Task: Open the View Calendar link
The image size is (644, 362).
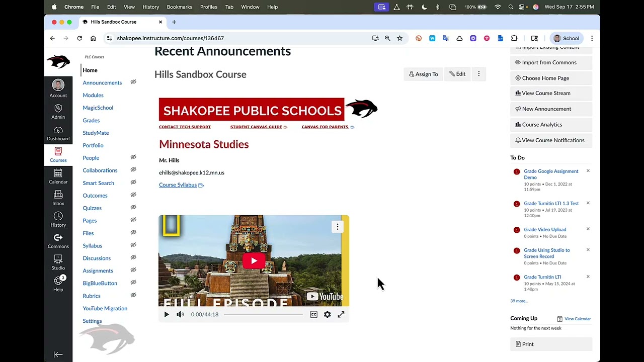Action: click(x=577, y=319)
